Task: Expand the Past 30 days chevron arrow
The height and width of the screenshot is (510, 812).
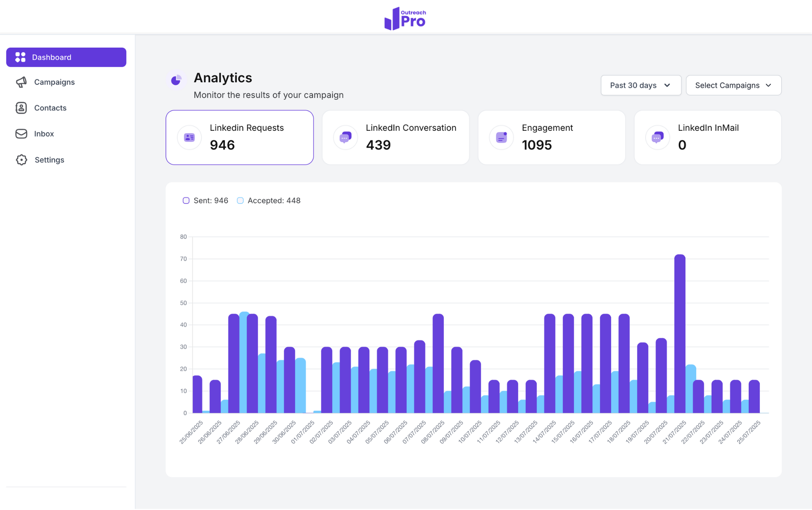Action: [667, 85]
